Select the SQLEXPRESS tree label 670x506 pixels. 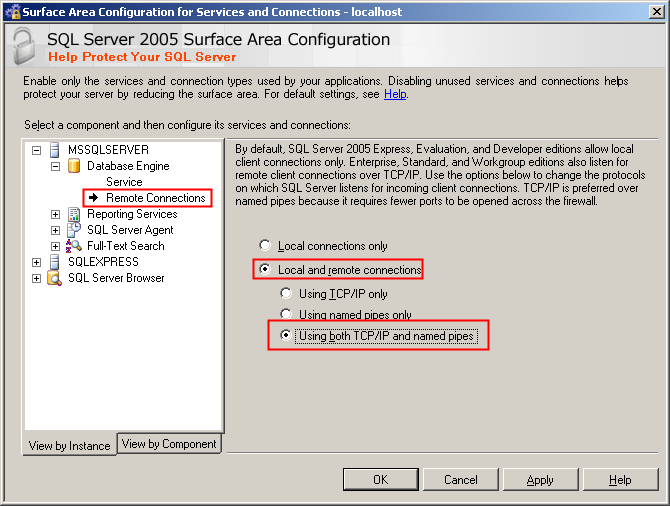[x=103, y=262]
